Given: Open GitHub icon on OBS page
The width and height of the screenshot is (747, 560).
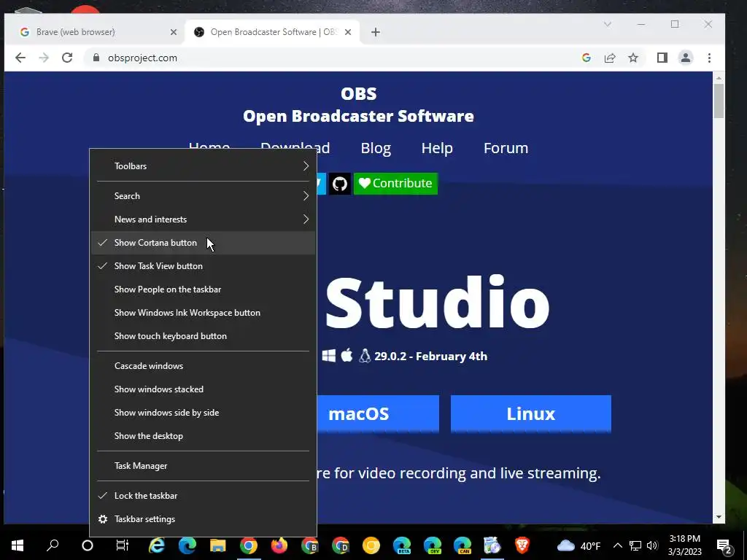Looking at the screenshot, I should (x=340, y=183).
